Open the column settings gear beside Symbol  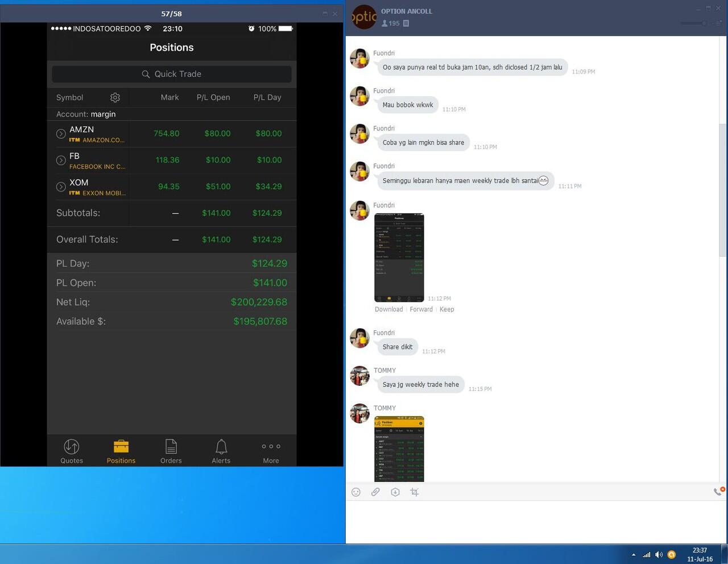pyautogui.click(x=115, y=97)
